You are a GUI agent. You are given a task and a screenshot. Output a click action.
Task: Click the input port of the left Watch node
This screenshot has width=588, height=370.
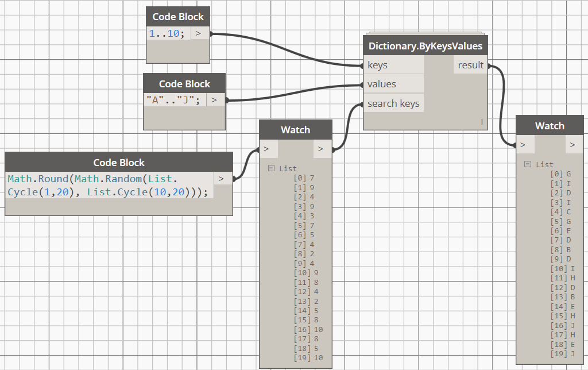click(x=267, y=148)
